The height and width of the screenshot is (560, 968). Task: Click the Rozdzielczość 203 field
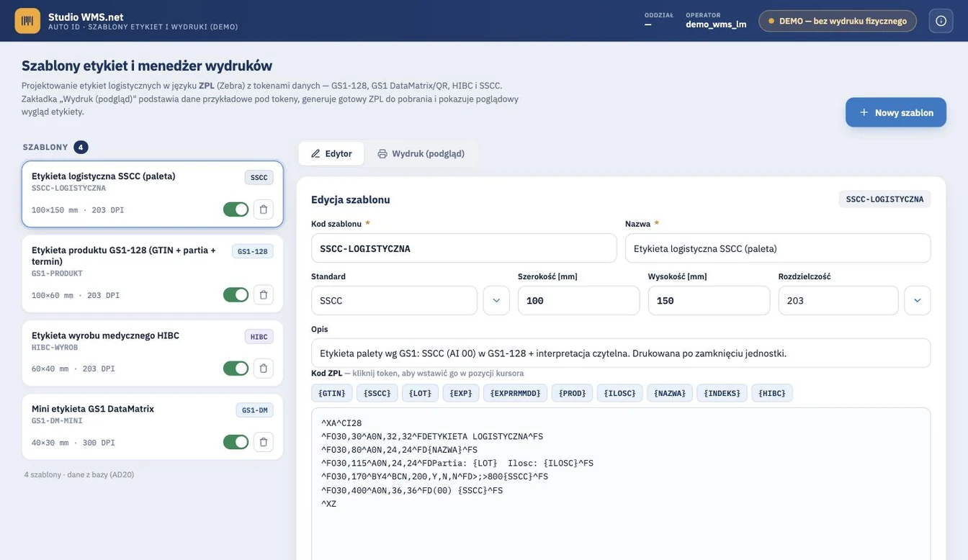(838, 300)
